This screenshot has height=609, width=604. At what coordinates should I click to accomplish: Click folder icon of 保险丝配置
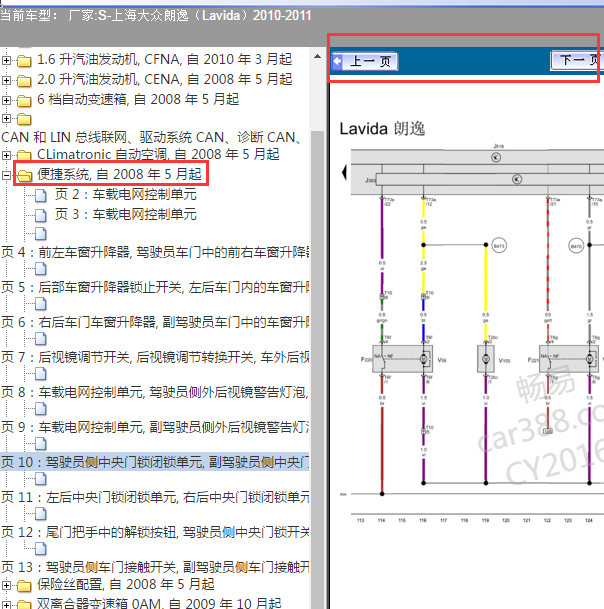tap(24, 585)
